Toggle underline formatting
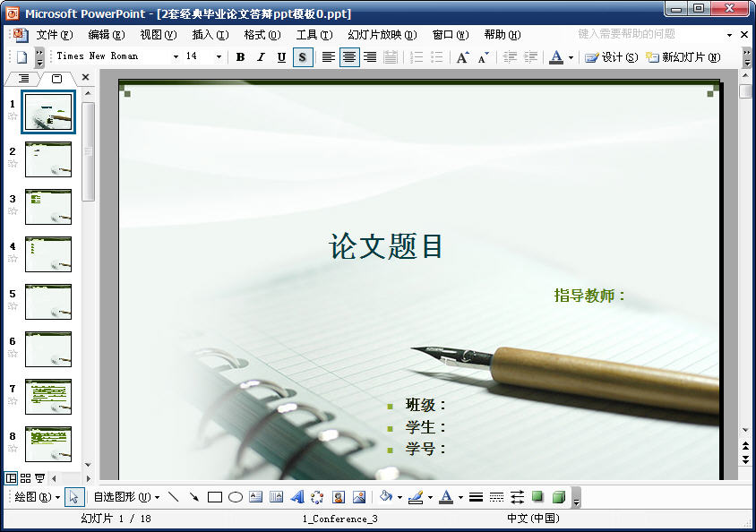Screen dimensions: 756x532 click(281, 56)
